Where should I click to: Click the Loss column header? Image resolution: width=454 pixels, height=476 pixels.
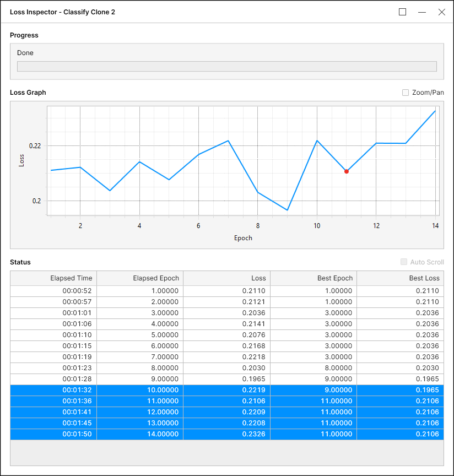226,278
